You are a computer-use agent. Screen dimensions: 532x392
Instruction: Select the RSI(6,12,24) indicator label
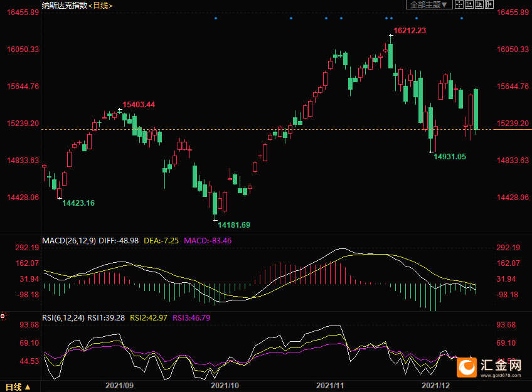pos(63,318)
